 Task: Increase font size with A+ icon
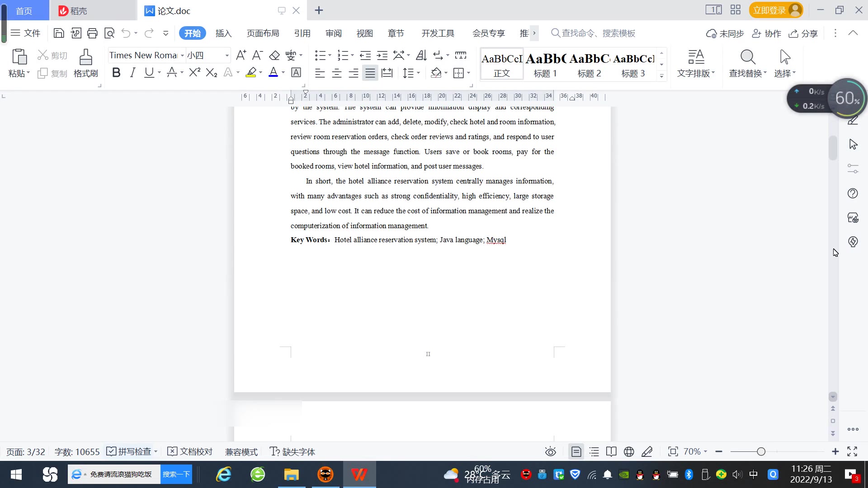(241, 55)
